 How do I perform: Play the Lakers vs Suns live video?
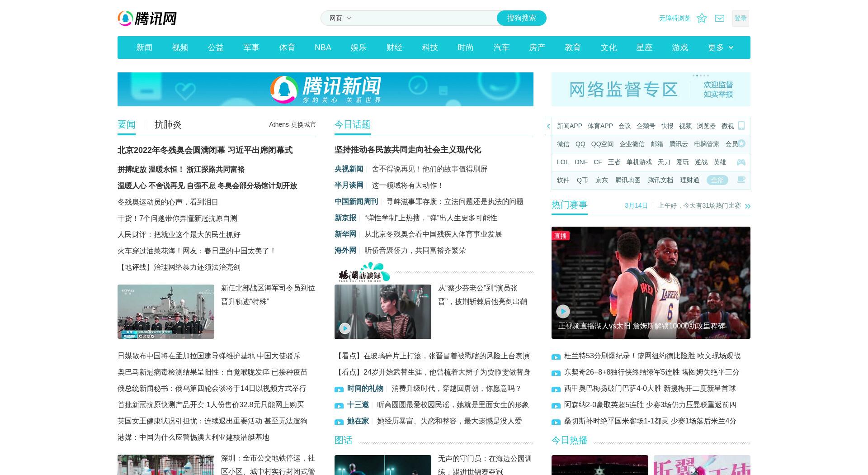point(563,311)
